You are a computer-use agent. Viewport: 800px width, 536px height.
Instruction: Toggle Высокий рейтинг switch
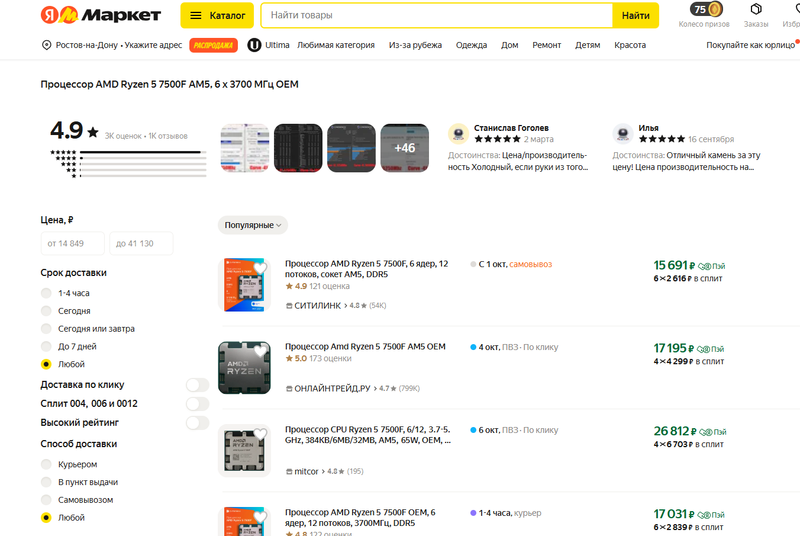[x=197, y=422]
